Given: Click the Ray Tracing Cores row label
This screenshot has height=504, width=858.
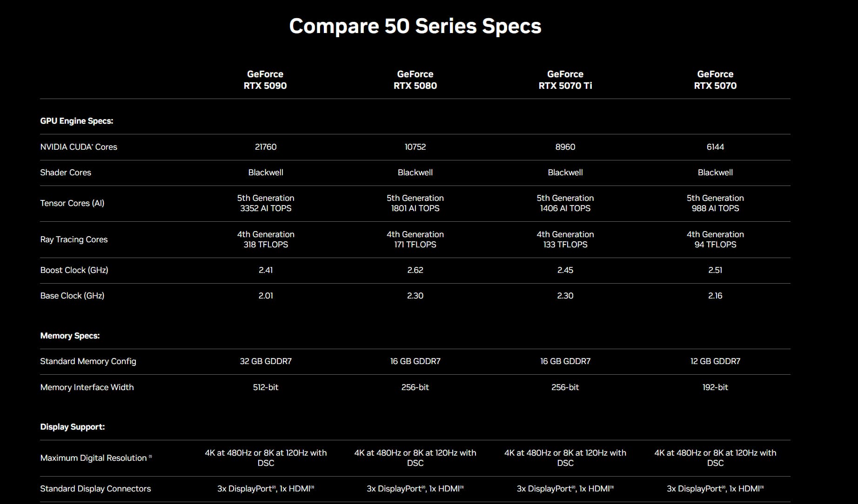Looking at the screenshot, I should (x=74, y=239).
